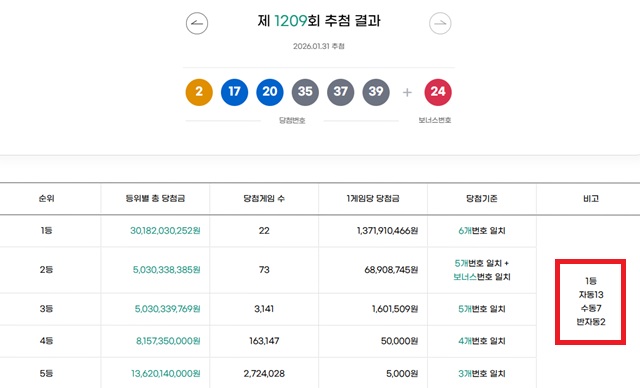This screenshot has width=640, height=388.
Task: Click the 자동13 remark text
Action: (x=591, y=295)
